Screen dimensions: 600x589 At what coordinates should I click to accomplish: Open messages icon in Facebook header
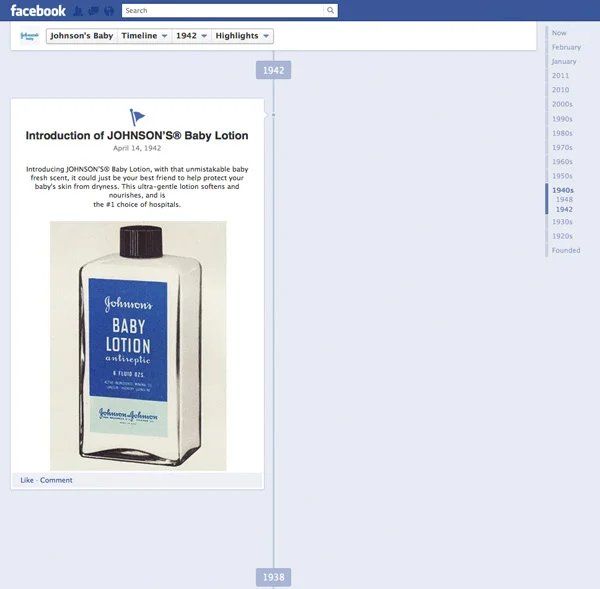[93, 11]
